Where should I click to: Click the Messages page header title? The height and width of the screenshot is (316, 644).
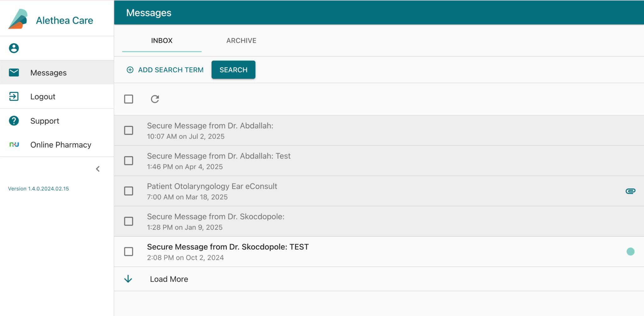149,13
